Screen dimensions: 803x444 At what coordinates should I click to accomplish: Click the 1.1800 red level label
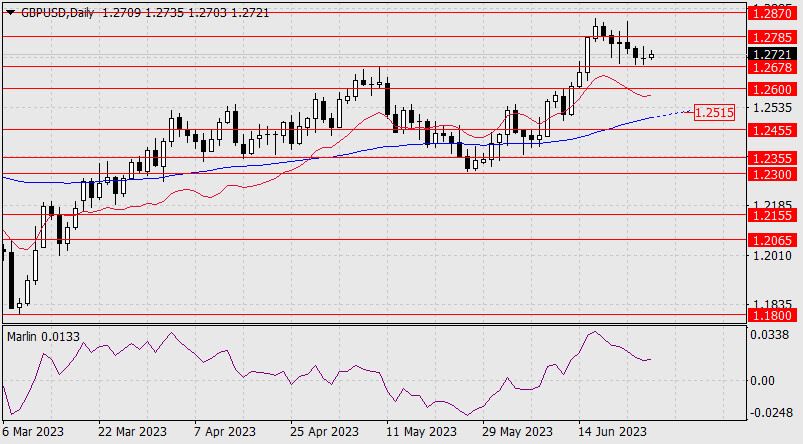771,315
